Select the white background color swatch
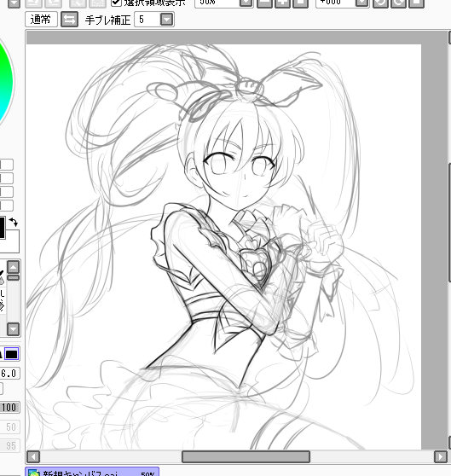 point(12,241)
